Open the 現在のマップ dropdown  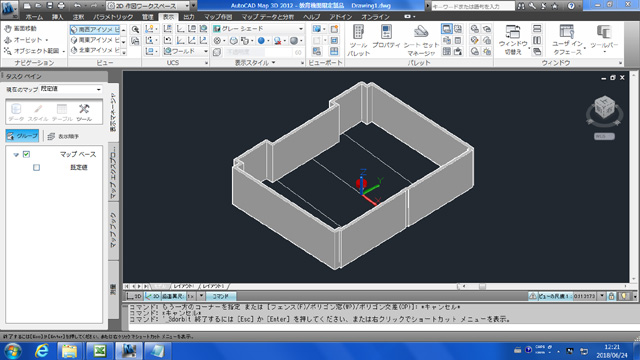[71, 89]
